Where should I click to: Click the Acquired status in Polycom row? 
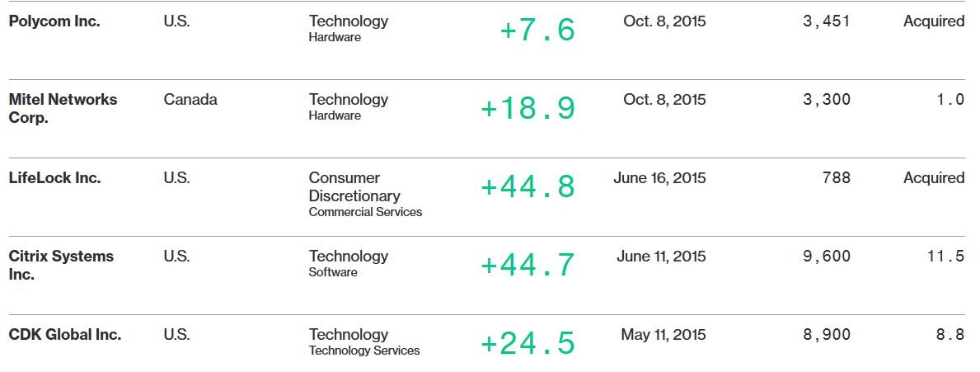(934, 21)
